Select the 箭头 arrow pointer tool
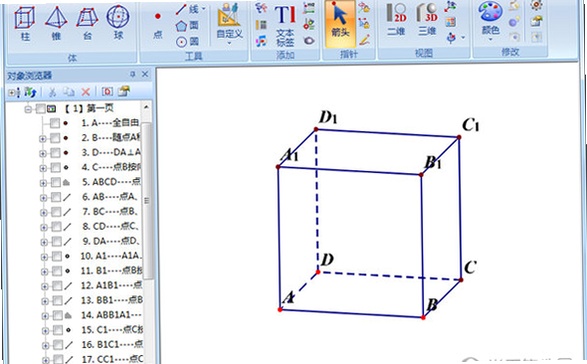Screen dimensions: 587x364 tap(340, 21)
